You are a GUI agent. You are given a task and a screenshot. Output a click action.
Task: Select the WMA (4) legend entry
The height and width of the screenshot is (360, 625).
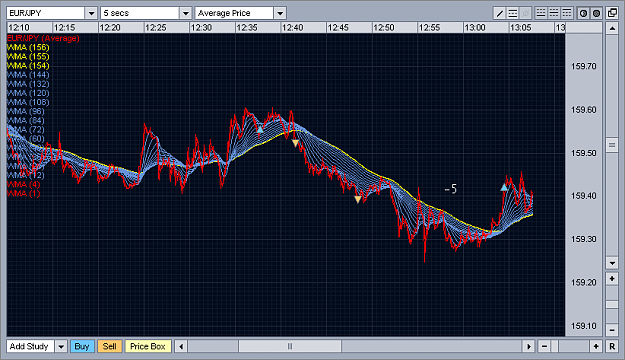coord(24,185)
